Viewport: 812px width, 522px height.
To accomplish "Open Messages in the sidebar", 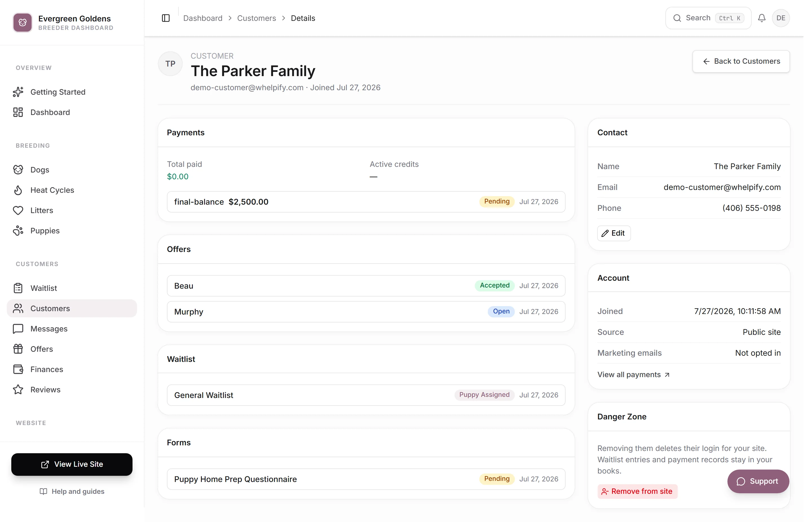I will tap(72, 329).
